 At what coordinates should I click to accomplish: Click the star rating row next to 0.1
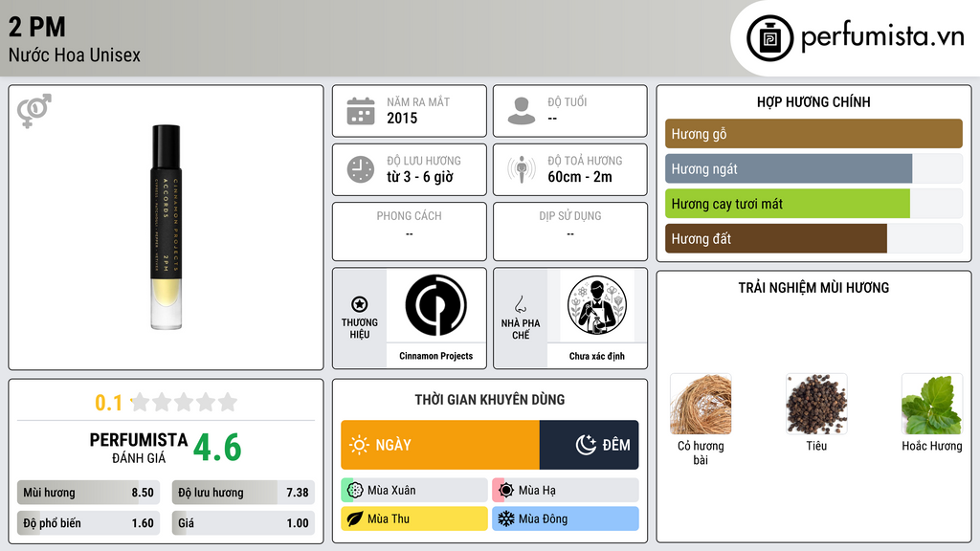[185, 402]
